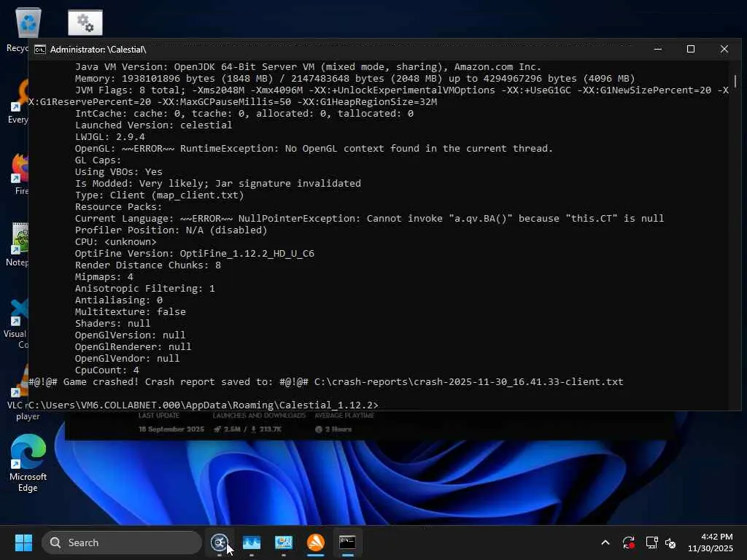This screenshot has height=560, width=747.
Task: Open the Firefox desktop shortcut
Action: [x=20, y=174]
